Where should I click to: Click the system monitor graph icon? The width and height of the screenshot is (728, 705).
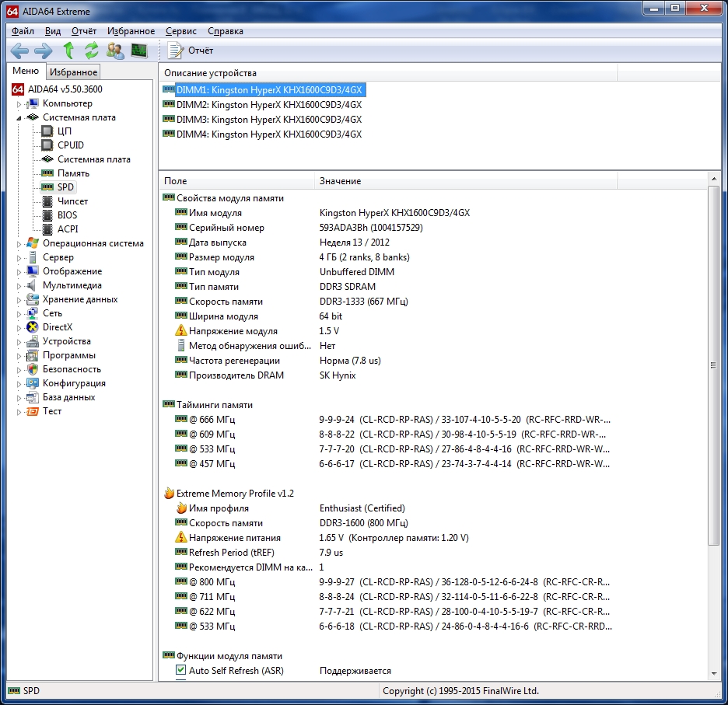coord(139,51)
